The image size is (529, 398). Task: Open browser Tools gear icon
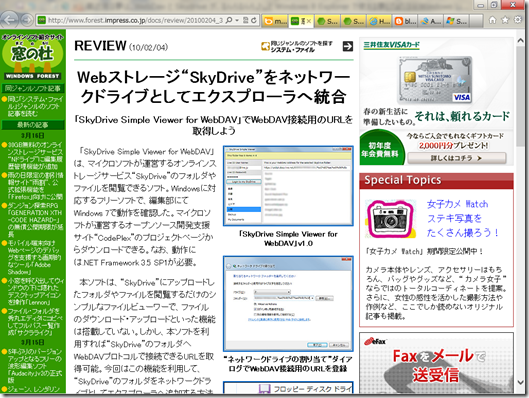(x=518, y=20)
